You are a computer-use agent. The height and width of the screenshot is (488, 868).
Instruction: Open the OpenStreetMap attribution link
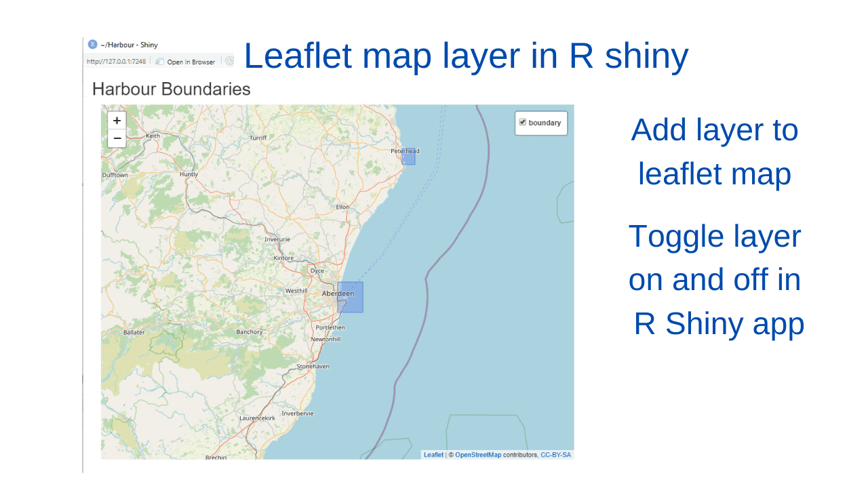478,455
